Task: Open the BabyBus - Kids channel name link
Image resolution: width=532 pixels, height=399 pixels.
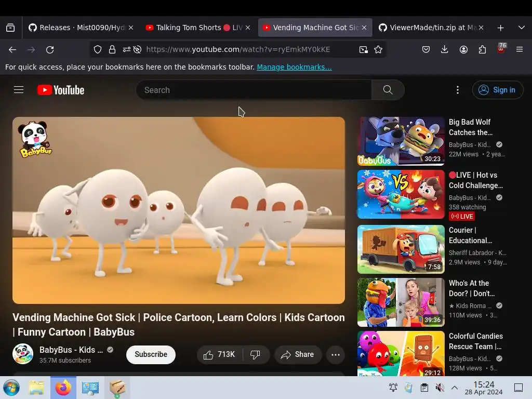Action: [x=71, y=350]
